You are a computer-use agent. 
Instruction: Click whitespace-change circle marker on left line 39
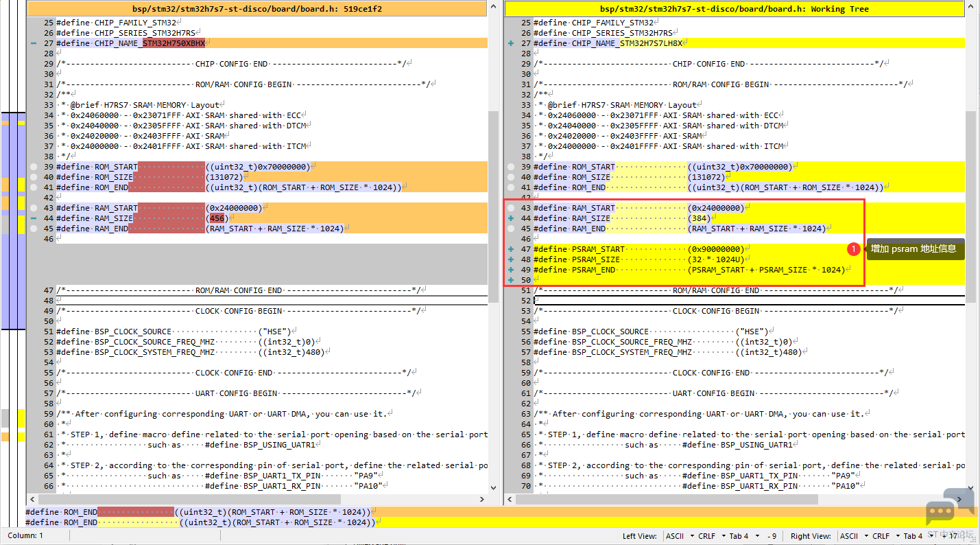click(x=33, y=167)
